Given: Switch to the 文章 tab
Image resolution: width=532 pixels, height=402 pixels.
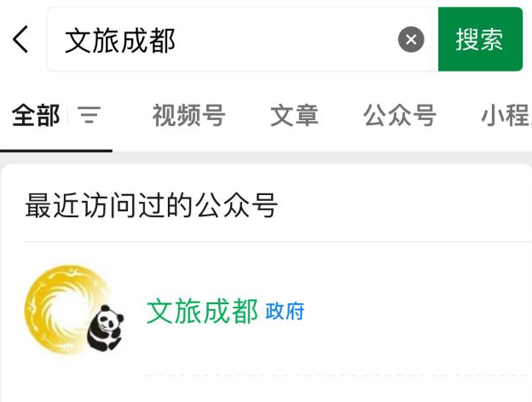Looking at the screenshot, I should click(294, 115).
